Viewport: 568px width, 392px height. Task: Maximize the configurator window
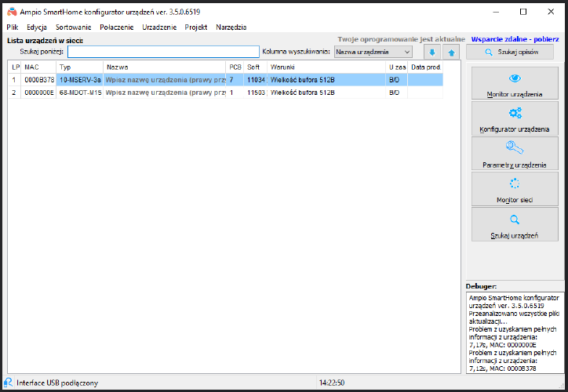tap(523, 12)
